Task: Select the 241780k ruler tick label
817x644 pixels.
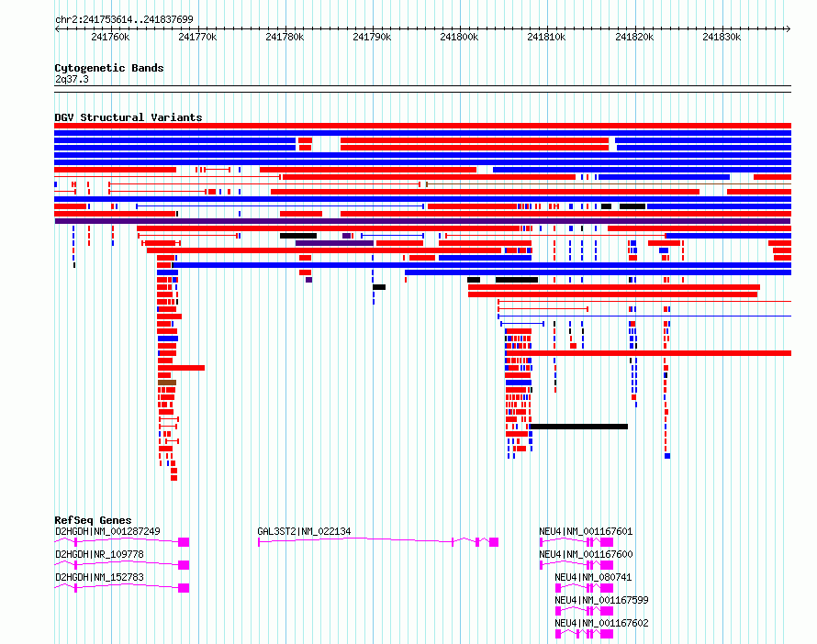Action: [285, 37]
